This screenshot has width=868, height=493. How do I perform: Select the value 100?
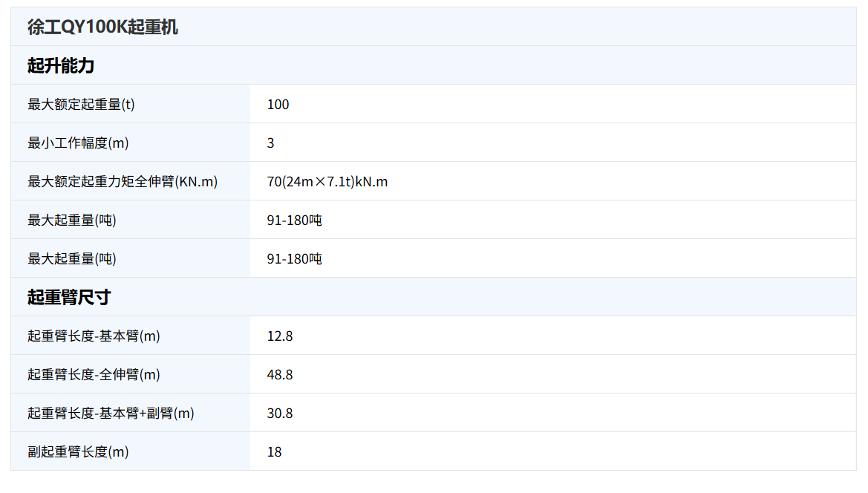click(278, 105)
